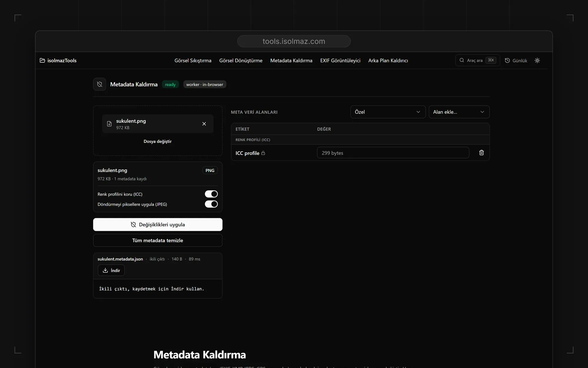Click the Araç ara search field
The width and height of the screenshot is (588, 368).
pyautogui.click(x=477, y=60)
